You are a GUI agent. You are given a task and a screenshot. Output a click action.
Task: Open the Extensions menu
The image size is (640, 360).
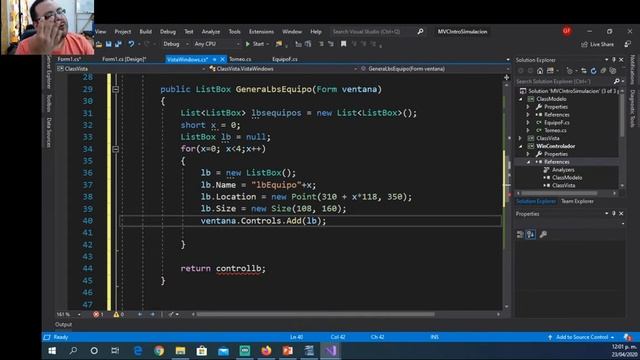(261, 31)
